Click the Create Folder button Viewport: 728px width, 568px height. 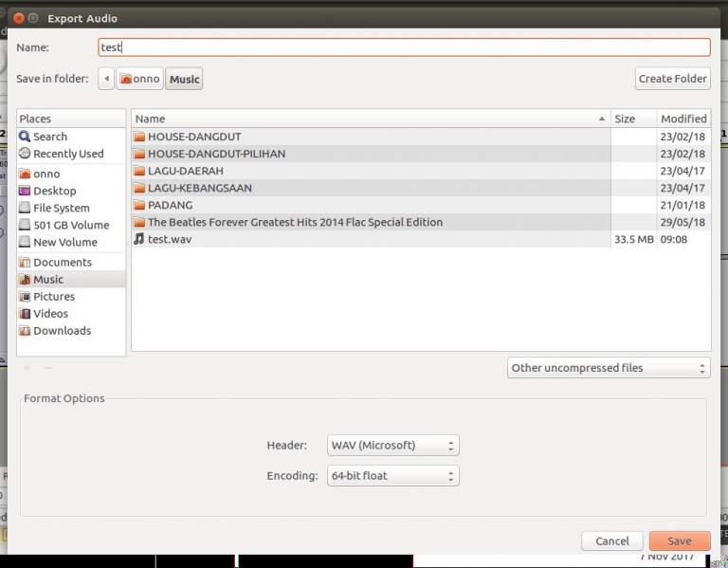672,79
